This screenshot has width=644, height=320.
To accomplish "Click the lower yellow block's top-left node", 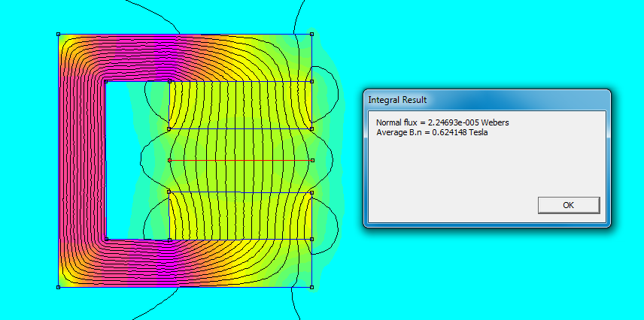I will (x=169, y=192).
